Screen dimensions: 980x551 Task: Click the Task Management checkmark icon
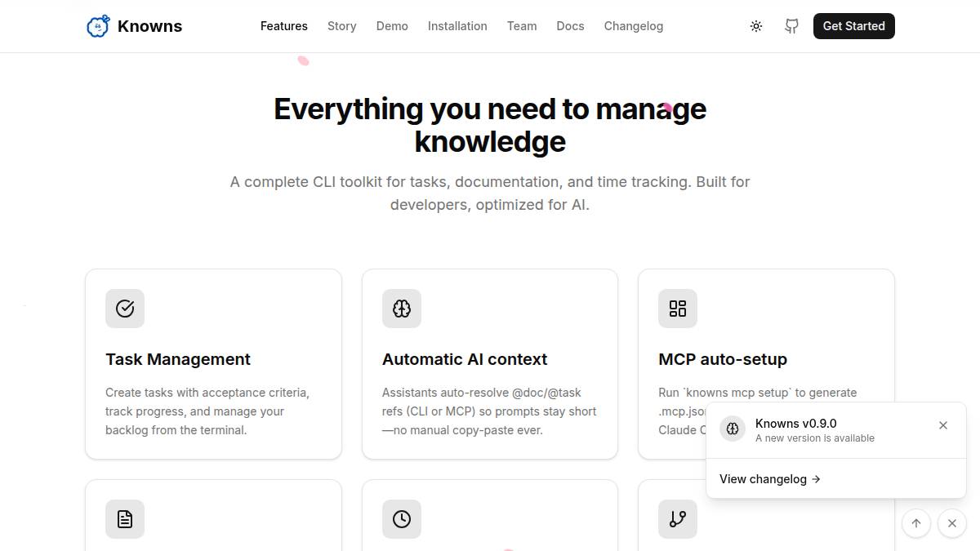(x=125, y=309)
